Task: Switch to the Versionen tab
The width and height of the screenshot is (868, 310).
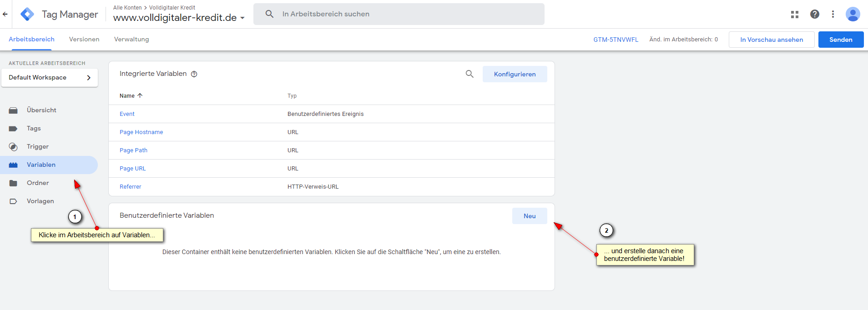Action: coord(84,40)
